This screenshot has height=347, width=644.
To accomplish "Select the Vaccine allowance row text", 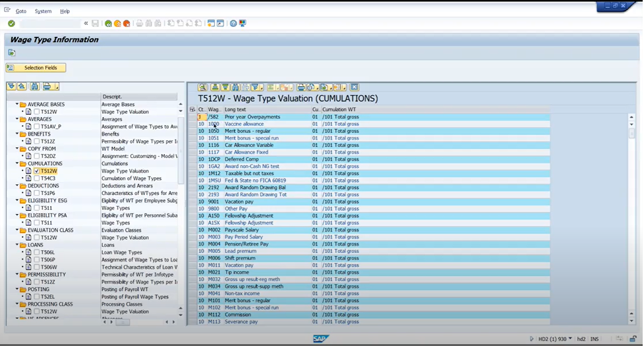I will click(x=244, y=124).
